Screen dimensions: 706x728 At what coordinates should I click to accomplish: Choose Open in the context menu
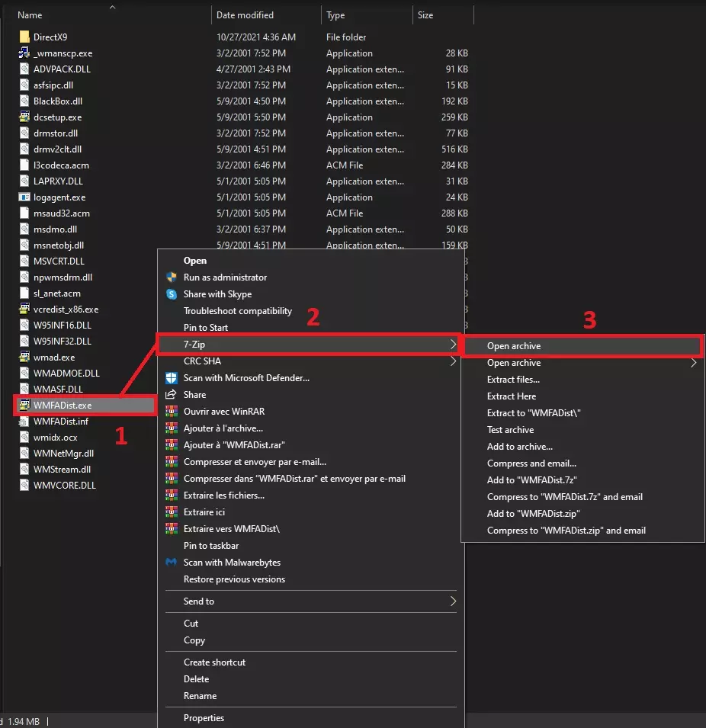tap(195, 261)
